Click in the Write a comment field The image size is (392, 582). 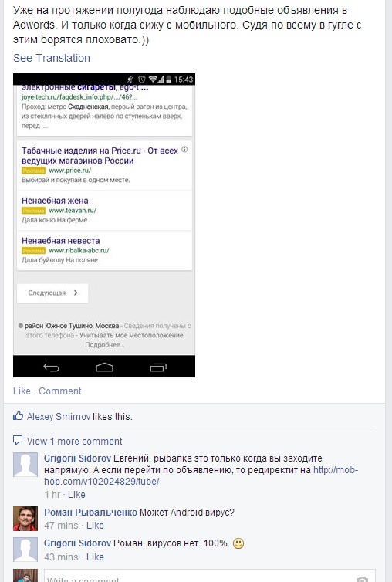click(209, 576)
